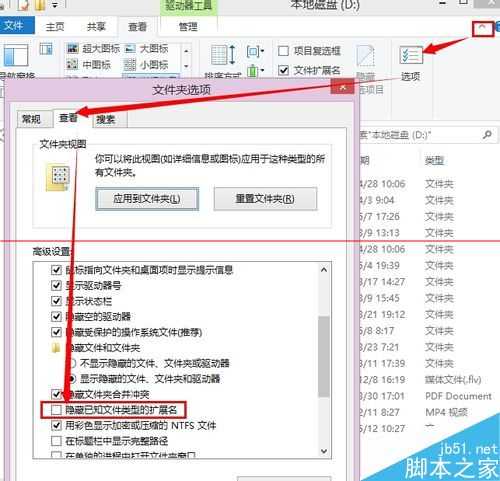
Task: Click the search magnifier icon in Explorer
Action: tap(487, 135)
